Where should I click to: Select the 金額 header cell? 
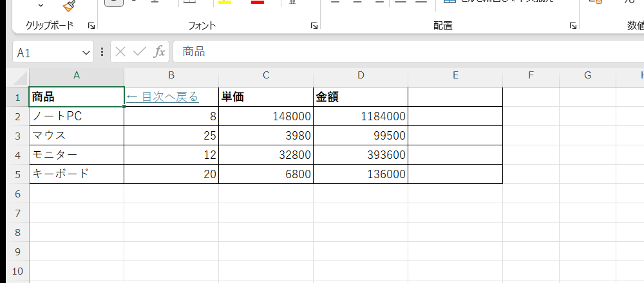(361, 97)
